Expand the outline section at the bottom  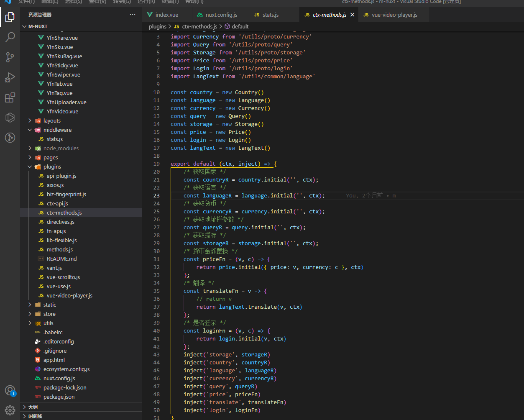(33, 407)
